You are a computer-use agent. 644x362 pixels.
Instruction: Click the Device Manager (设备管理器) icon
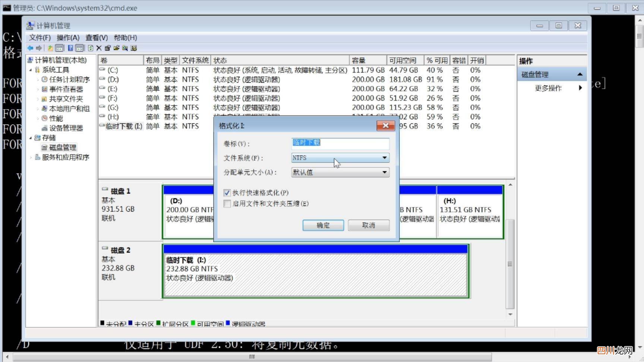click(45, 128)
